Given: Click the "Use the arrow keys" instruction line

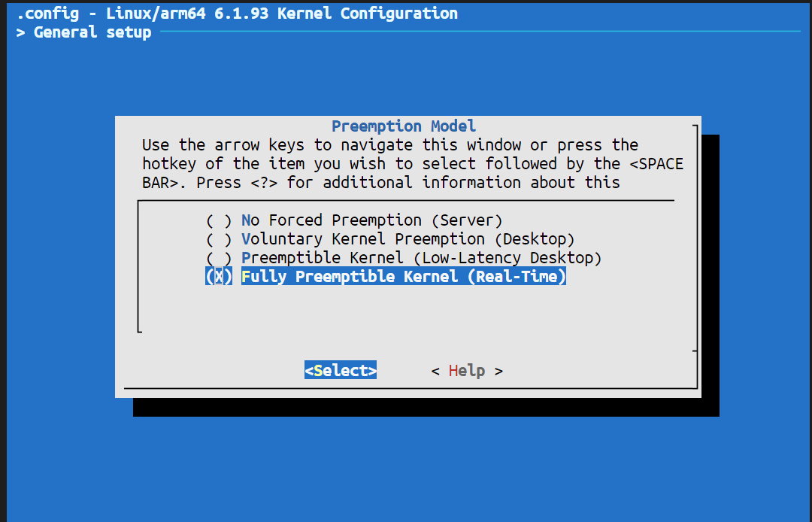Looking at the screenshot, I should [389, 145].
